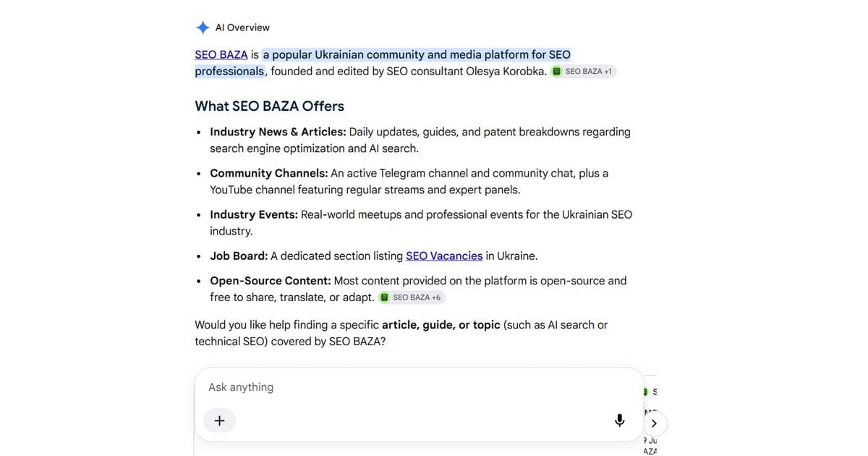Click the AI Overview sparkle icon

point(203,28)
